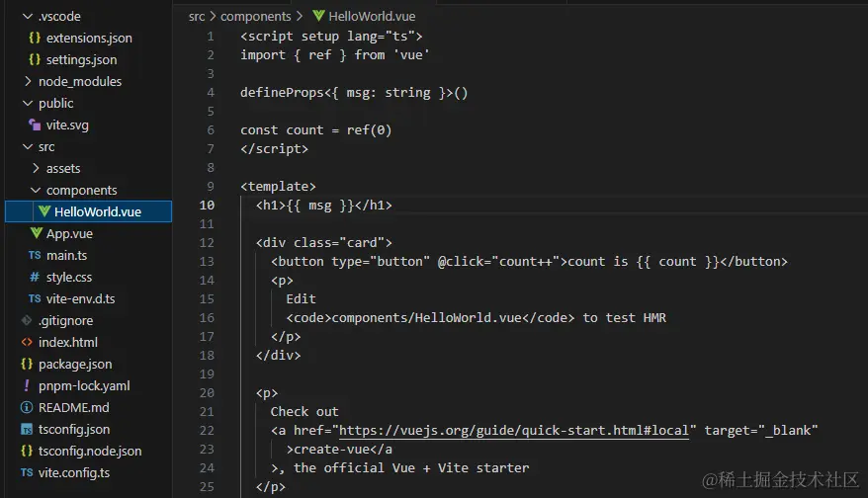This screenshot has height=498, width=868.
Task: Click '@click="count++"' attribute on line 13
Action: [x=499, y=261]
